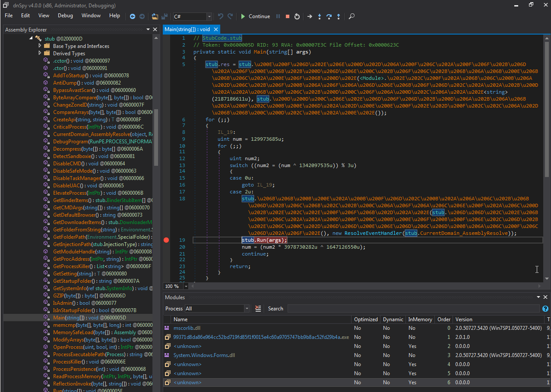Close the Main(string[]) : void tab

[216, 29]
